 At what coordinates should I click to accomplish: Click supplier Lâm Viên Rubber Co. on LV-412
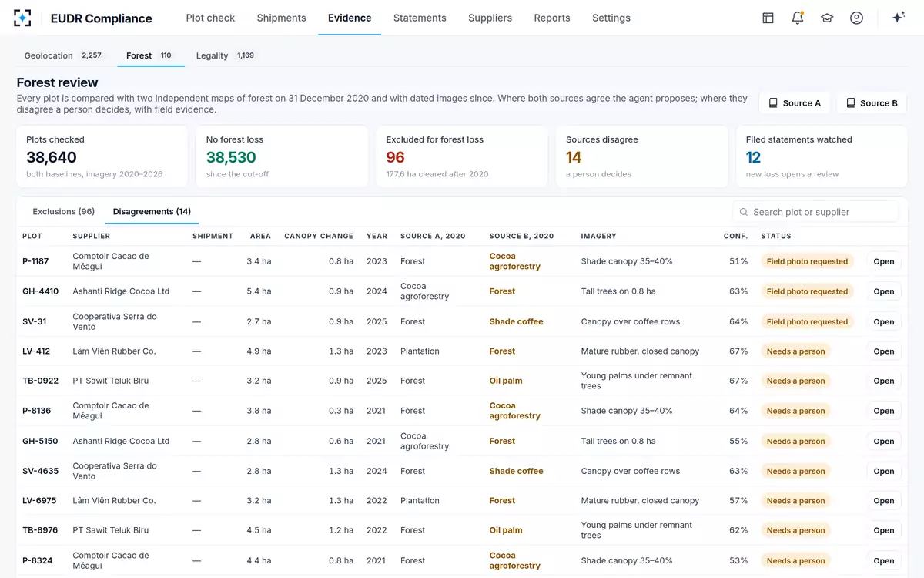[x=114, y=351]
